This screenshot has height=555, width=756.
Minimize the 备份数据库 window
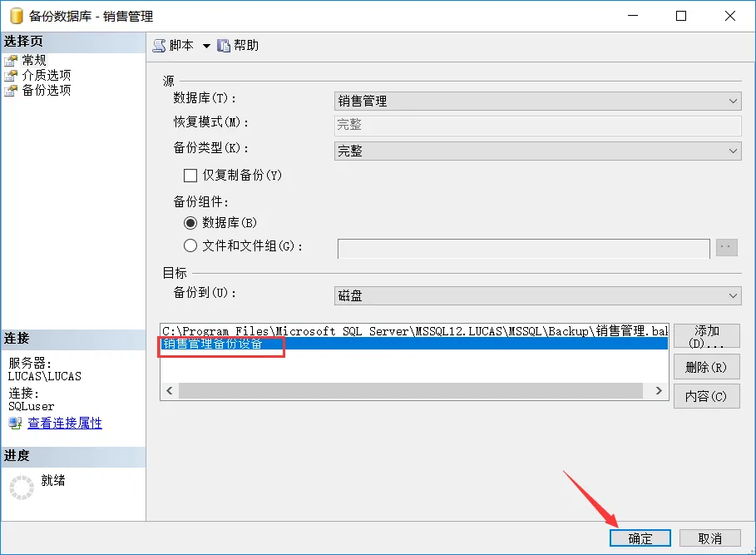[633, 16]
